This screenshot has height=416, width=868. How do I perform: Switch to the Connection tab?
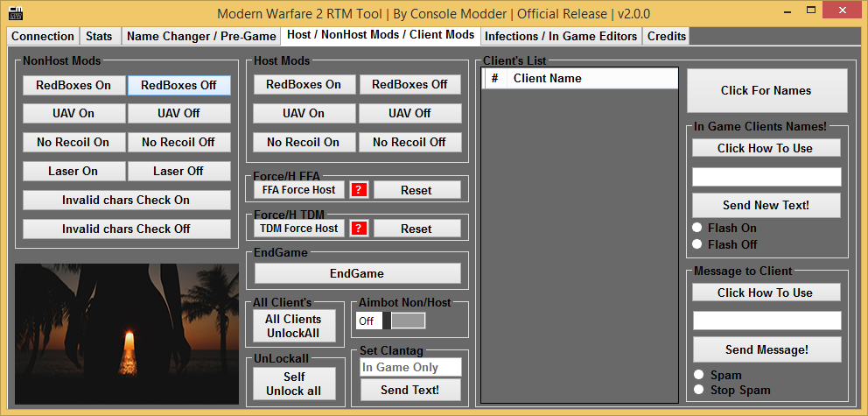coord(43,36)
